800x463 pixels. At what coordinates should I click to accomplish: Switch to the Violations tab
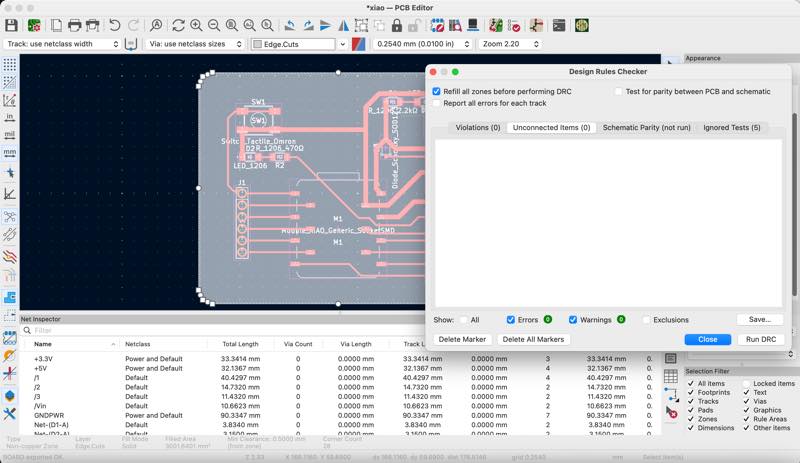point(478,128)
